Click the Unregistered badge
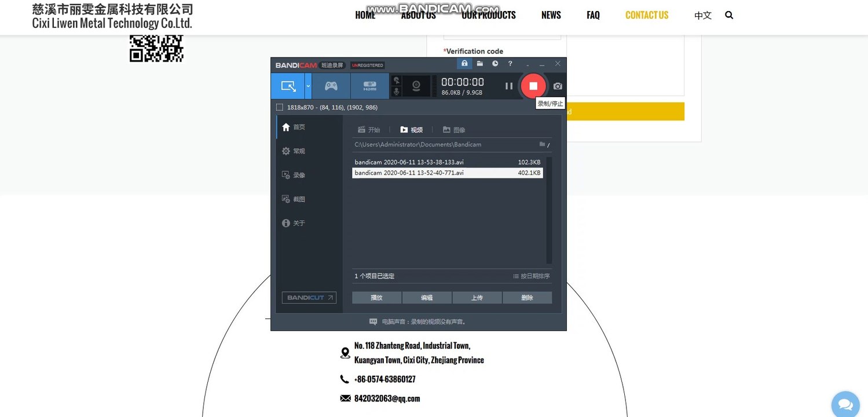 368,65
